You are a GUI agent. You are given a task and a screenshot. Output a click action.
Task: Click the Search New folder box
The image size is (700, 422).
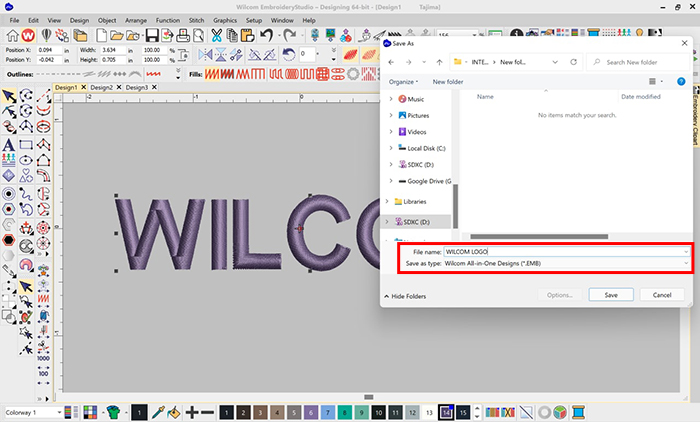[638, 62]
